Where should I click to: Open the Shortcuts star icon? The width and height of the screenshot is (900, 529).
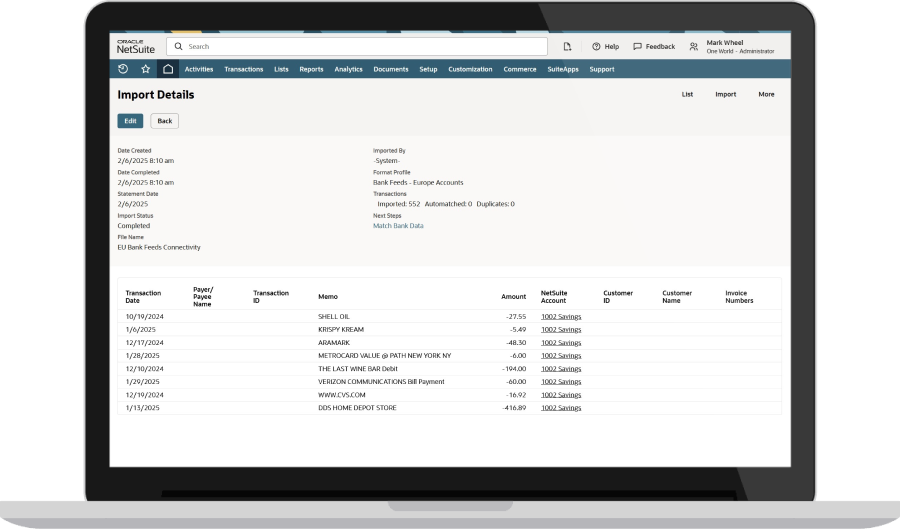coord(145,69)
